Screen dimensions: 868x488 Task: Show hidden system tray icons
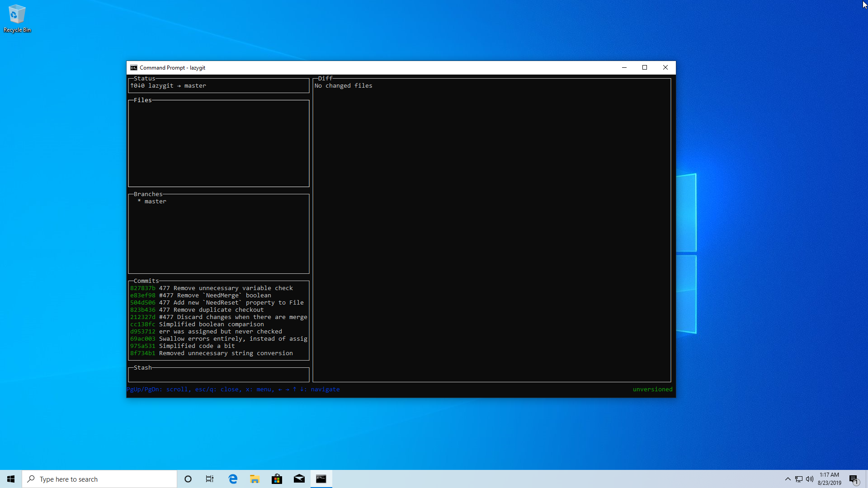coord(788,479)
